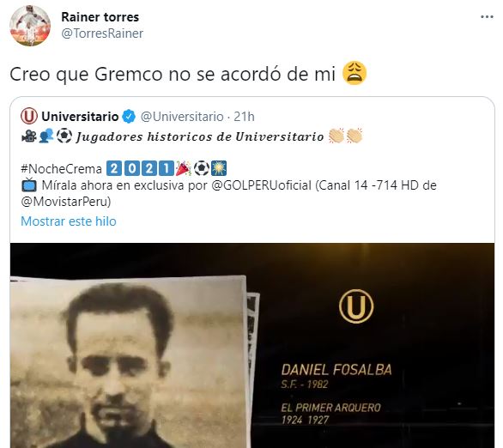Click the party popper emoji

(x=183, y=169)
